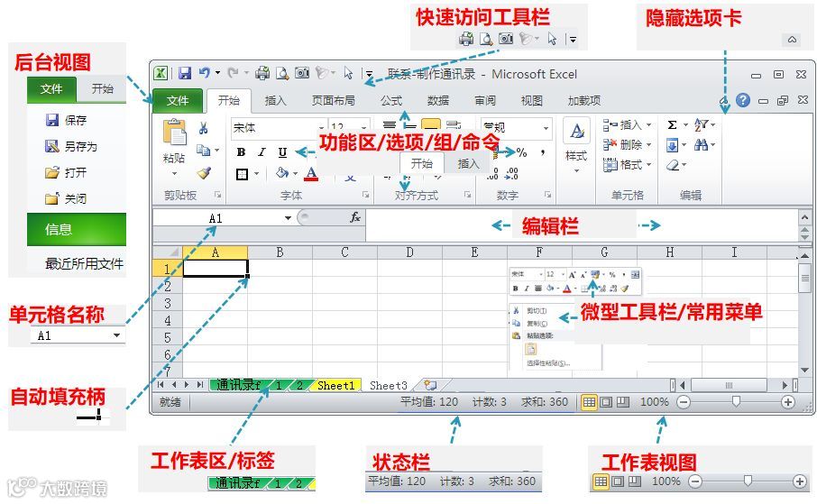The image size is (817, 504).
Task: Click the Copy icon in the clipboard group
Action: pos(203,150)
